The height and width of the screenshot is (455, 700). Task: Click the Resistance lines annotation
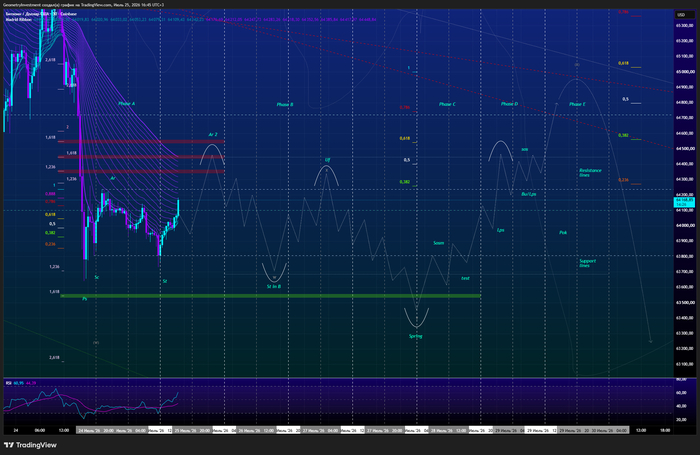[590, 172]
